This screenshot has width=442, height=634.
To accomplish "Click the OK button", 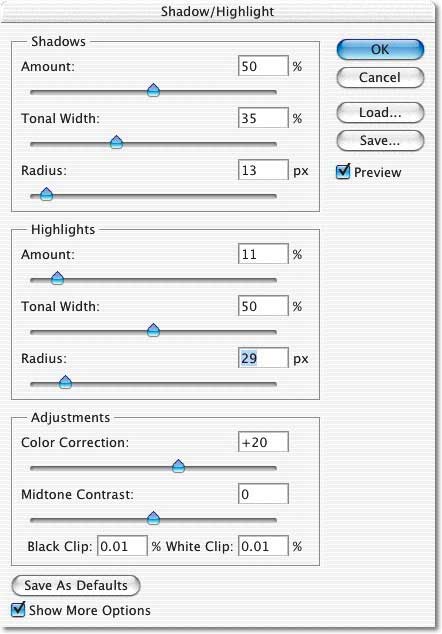I will click(380, 50).
